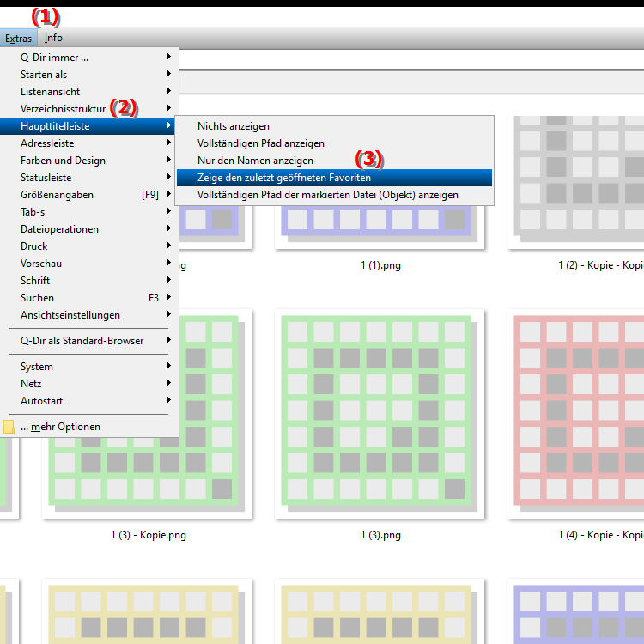Select the gray thumbnail of 1 (2) - Kopie

(576, 183)
